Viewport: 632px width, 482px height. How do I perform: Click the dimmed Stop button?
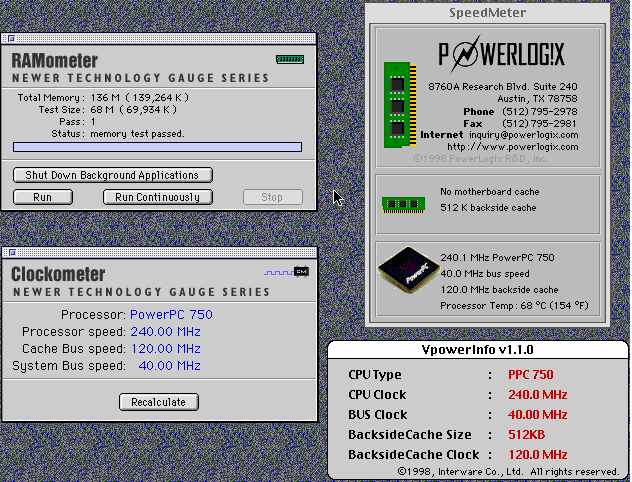click(272, 197)
